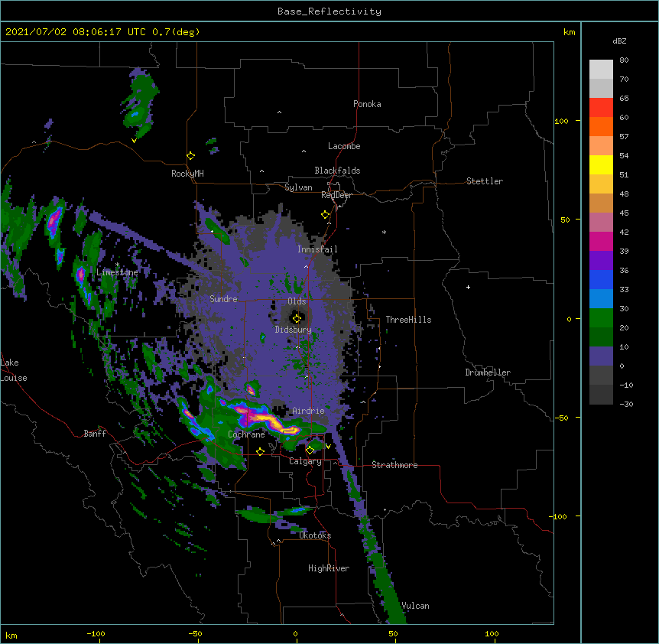Click the HighRiver label
Screen dimensions: 659x644
tap(329, 568)
